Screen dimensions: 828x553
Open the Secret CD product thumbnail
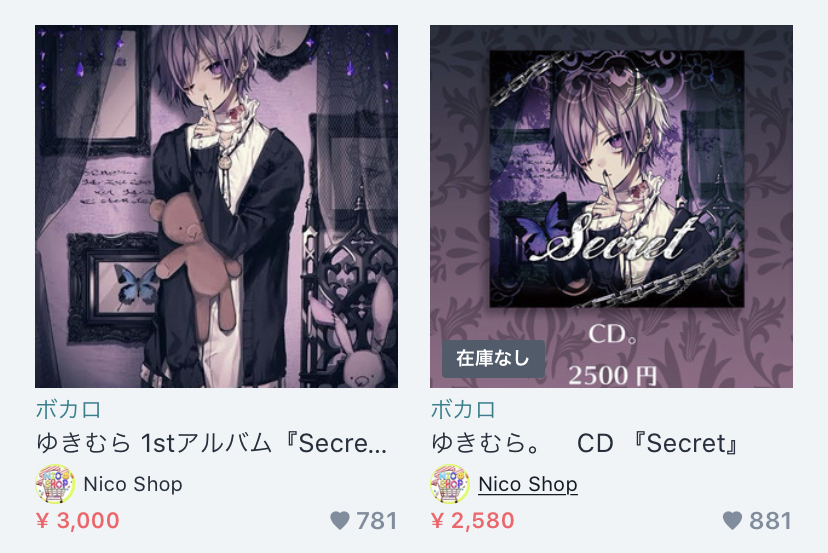click(611, 207)
